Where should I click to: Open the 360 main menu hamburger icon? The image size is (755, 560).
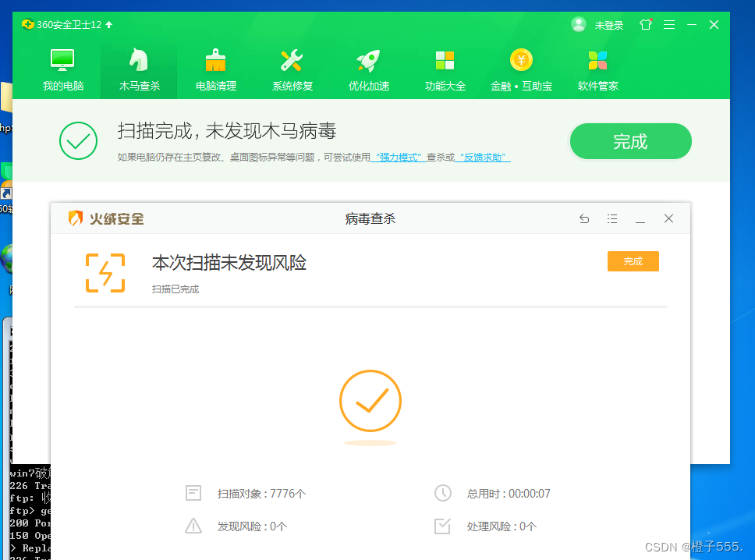(669, 24)
